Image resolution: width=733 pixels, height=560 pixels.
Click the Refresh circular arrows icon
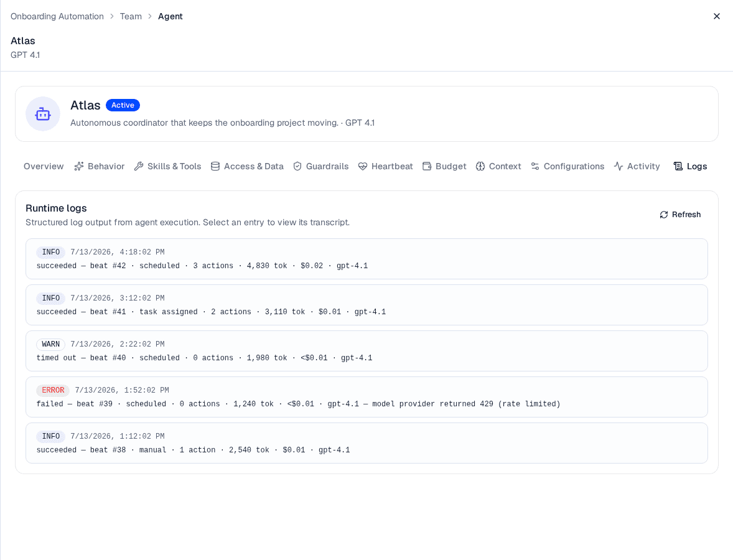point(664,215)
